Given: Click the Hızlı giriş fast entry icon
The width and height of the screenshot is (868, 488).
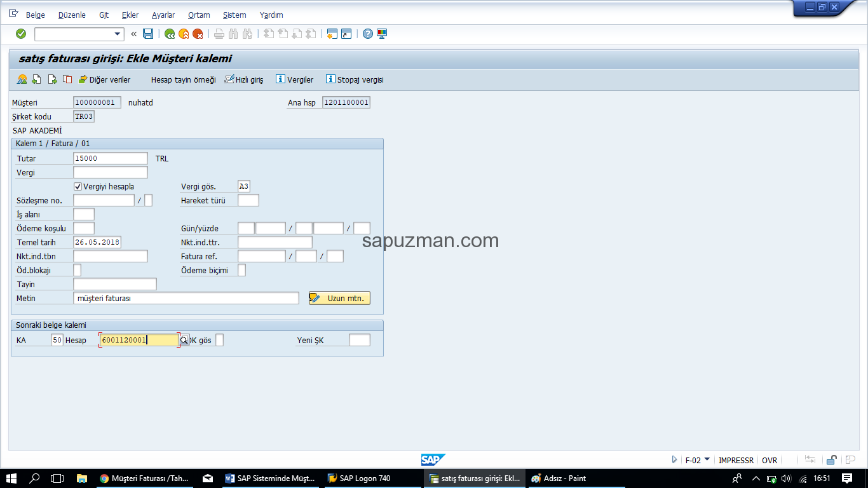Looking at the screenshot, I should click(x=244, y=79).
